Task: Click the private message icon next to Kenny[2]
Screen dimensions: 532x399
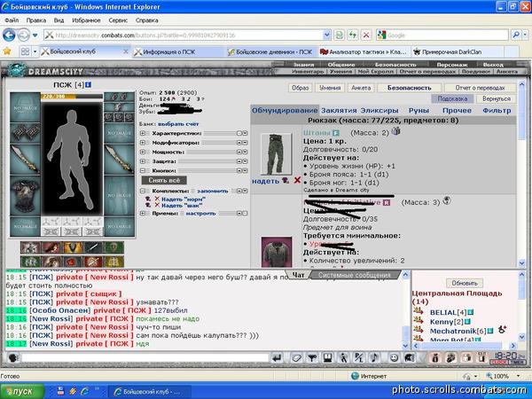Action: pyautogui.click(x=418, y=320)
